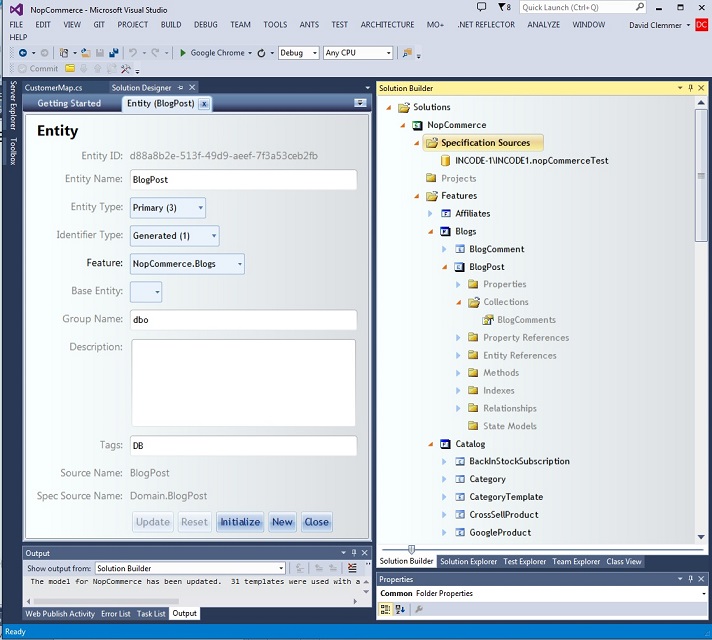Screen dimensions: 712x640
Task: Click the feedback flag icon showing 8
Action: point(504,7)
